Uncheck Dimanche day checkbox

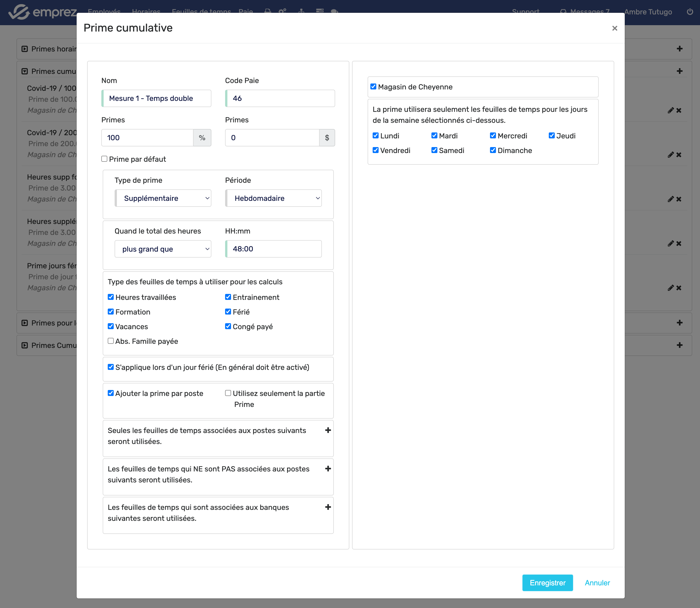[x=493, y=150]
